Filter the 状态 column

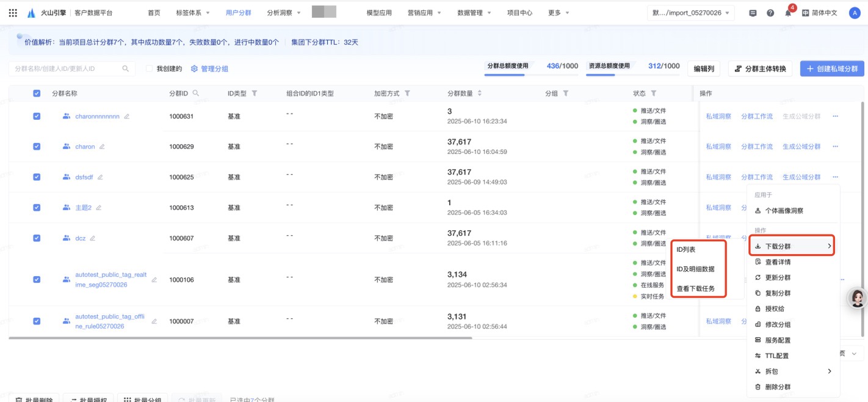654,93
